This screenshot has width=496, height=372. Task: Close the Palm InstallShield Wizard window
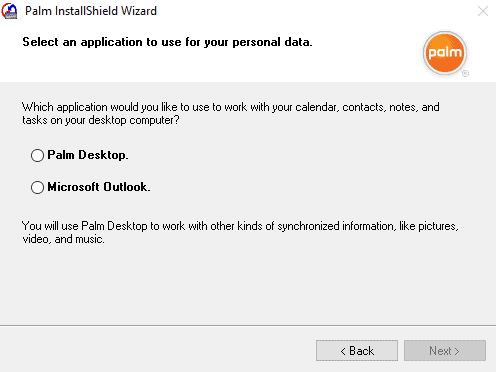(483, 11)
